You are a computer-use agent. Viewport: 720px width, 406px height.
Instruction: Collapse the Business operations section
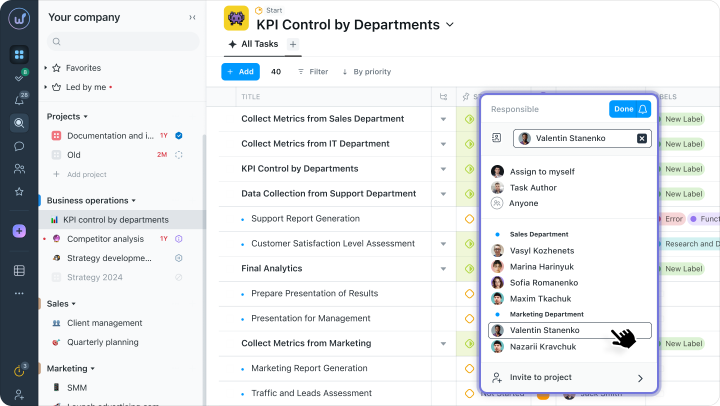click(x=134, y=201)
